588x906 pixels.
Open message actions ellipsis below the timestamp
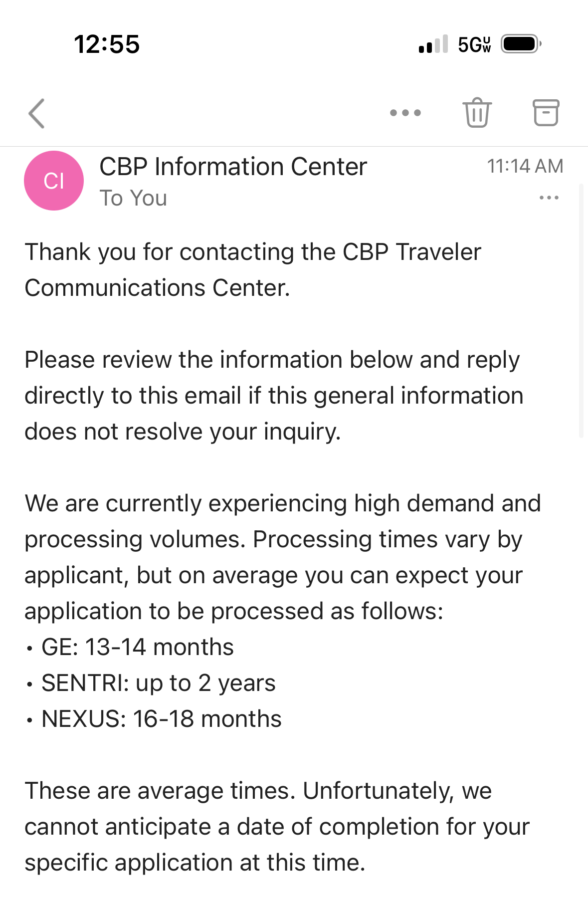click(x=549, y=198)
